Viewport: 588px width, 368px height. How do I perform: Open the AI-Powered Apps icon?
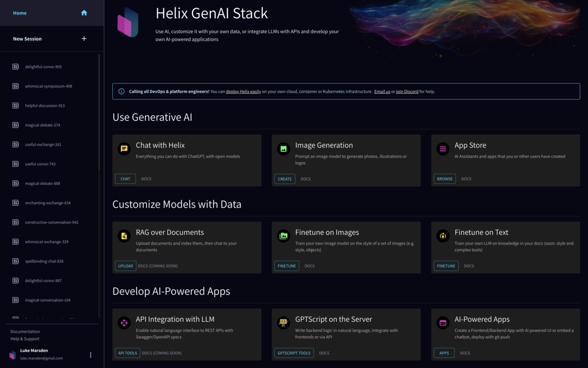443,322
